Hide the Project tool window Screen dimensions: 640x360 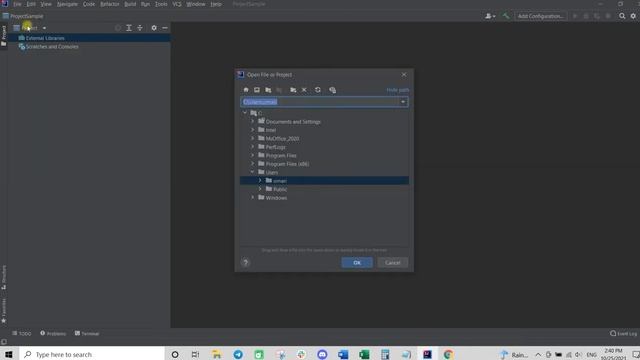165,28
